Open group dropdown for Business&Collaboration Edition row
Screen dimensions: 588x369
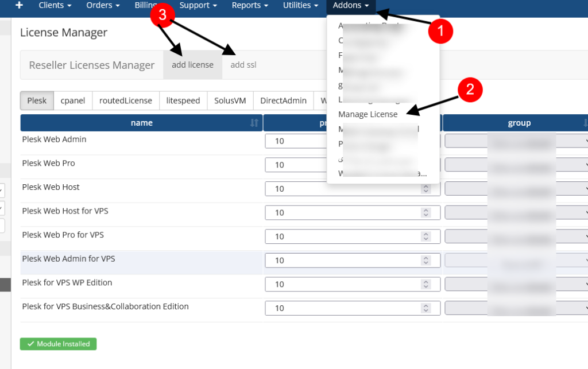pyautogui.click(x=516, y=308)
